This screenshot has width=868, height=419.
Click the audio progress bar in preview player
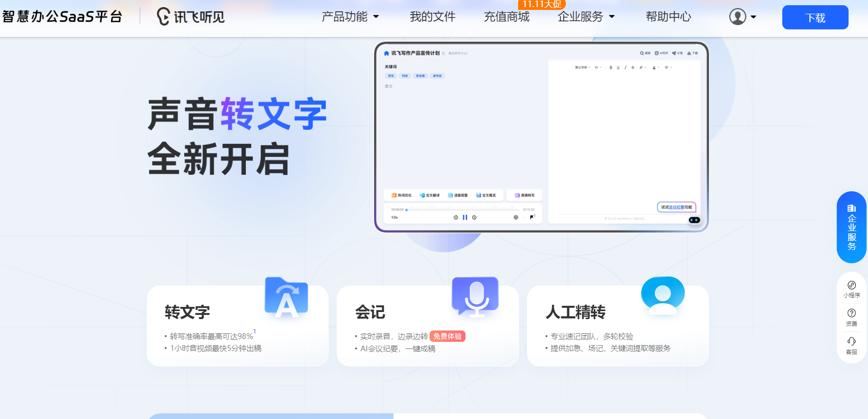click(x=463, y=209)
